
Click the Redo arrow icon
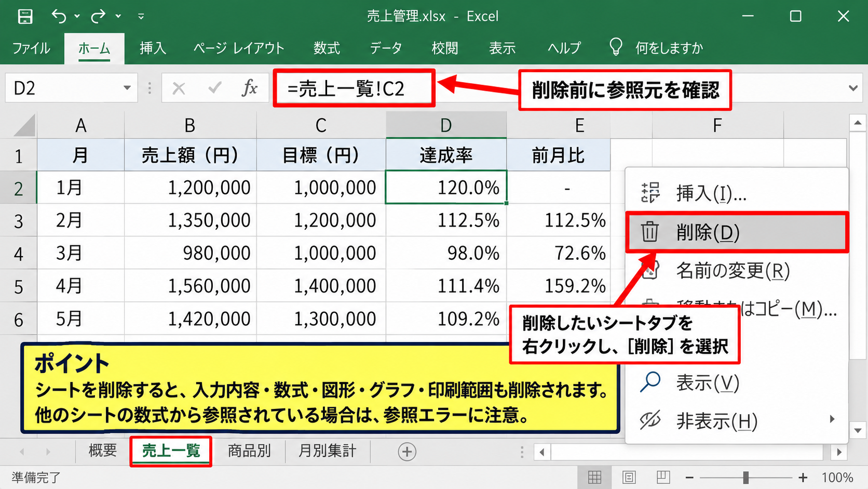[x=98, y=17]
